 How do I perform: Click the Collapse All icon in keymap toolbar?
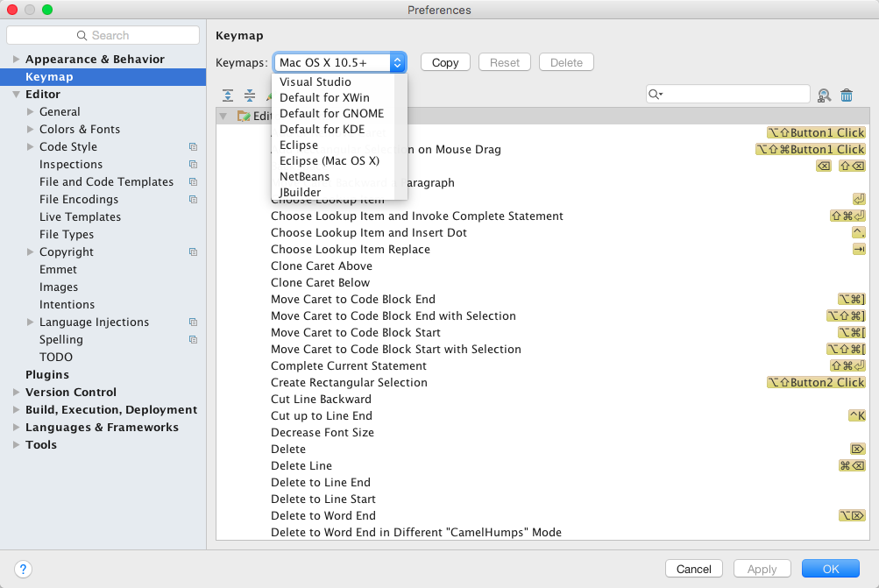[x=250, y=96]
